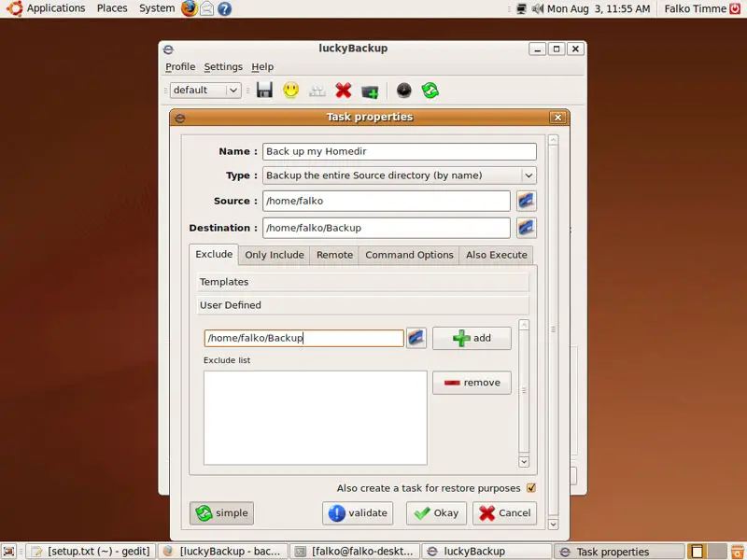The image size is (747, 560).
Task: Toggle 'Also create a task for restore purposes'
Action: (x=531, y=488)
